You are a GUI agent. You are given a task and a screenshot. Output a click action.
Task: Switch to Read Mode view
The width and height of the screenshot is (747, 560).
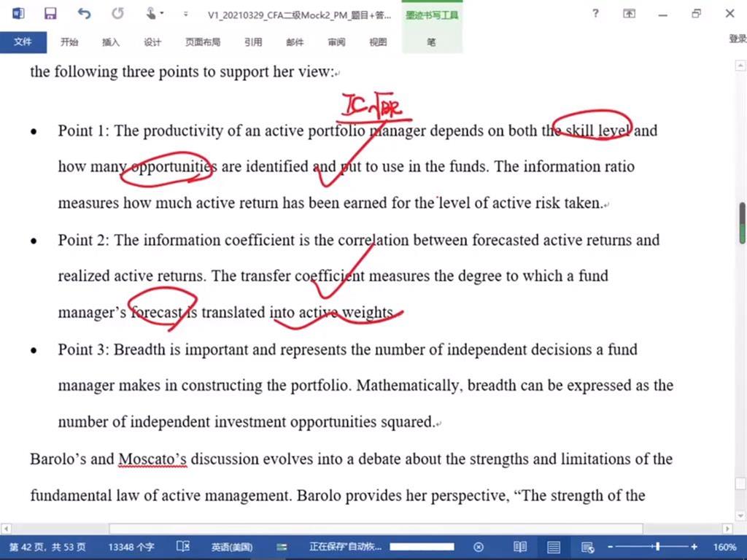[x=519, y=547]
